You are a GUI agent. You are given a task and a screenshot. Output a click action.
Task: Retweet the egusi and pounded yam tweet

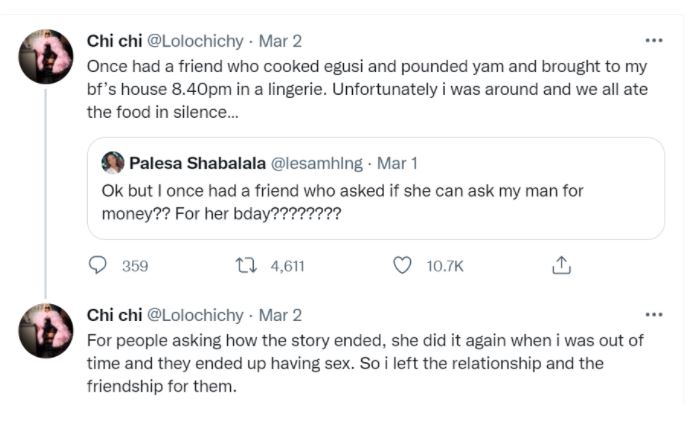(245, 265)
